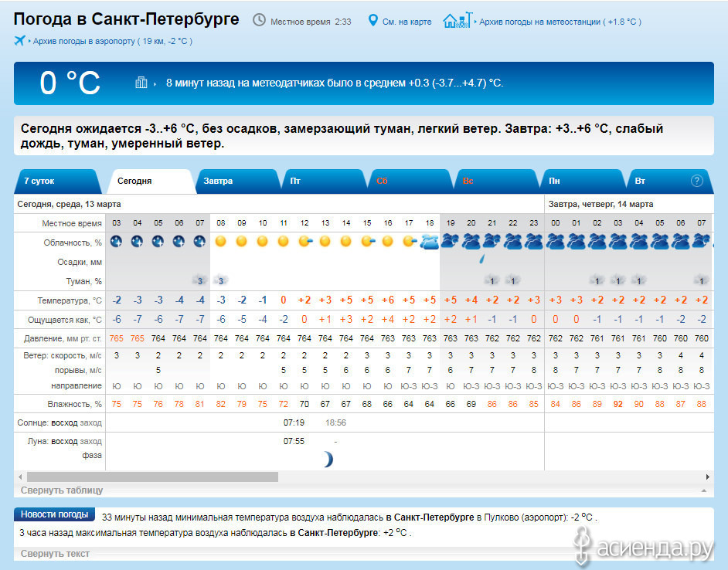Click the Завтра, четверг, 14 марта header
728x570 pixels.
(x=600, y=204)
